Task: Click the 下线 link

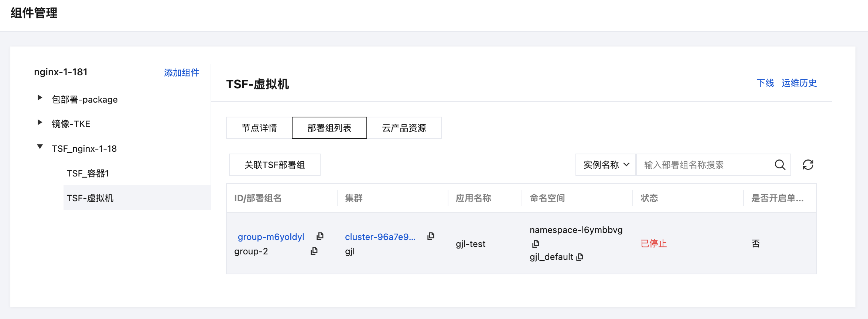Action: [765, 83]
